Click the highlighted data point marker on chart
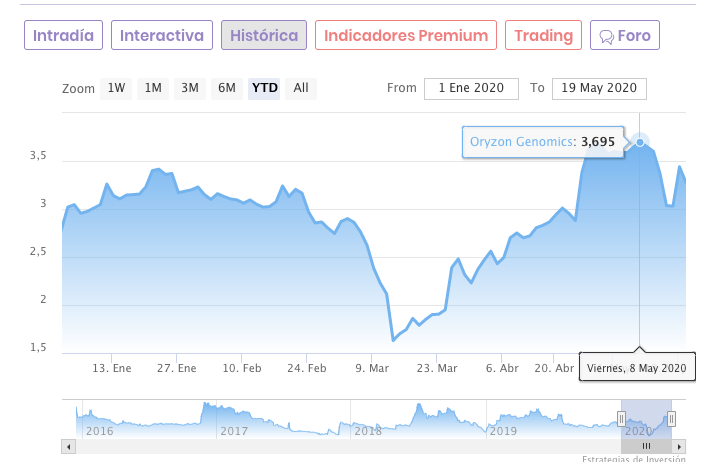708x462 pixels. [x=640, y=142]
